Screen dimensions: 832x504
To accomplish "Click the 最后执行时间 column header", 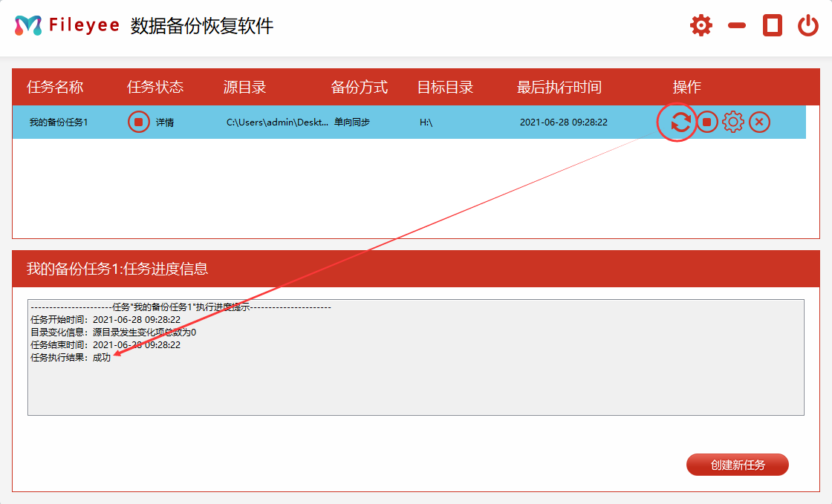I will pyautogui.click(x=559, y=87).
